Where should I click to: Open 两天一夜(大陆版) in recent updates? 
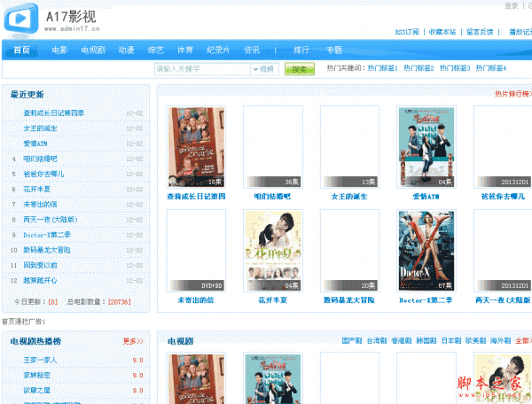(51, 220)
